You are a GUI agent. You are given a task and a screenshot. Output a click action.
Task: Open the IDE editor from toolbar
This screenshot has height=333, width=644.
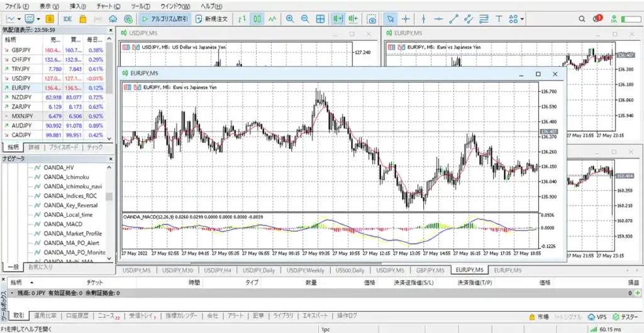coord(68,19)
